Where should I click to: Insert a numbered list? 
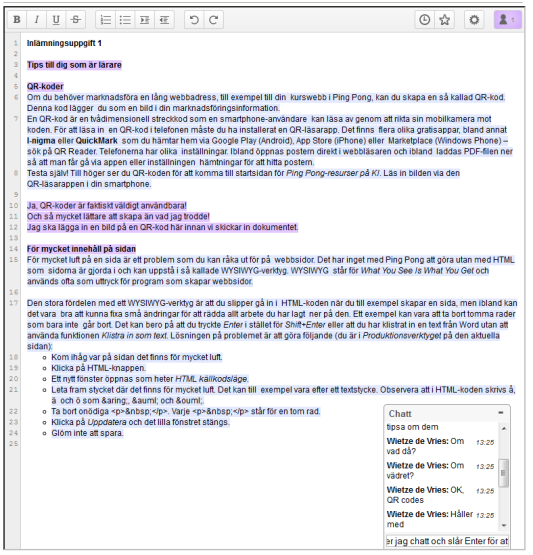tap(106, 19)
